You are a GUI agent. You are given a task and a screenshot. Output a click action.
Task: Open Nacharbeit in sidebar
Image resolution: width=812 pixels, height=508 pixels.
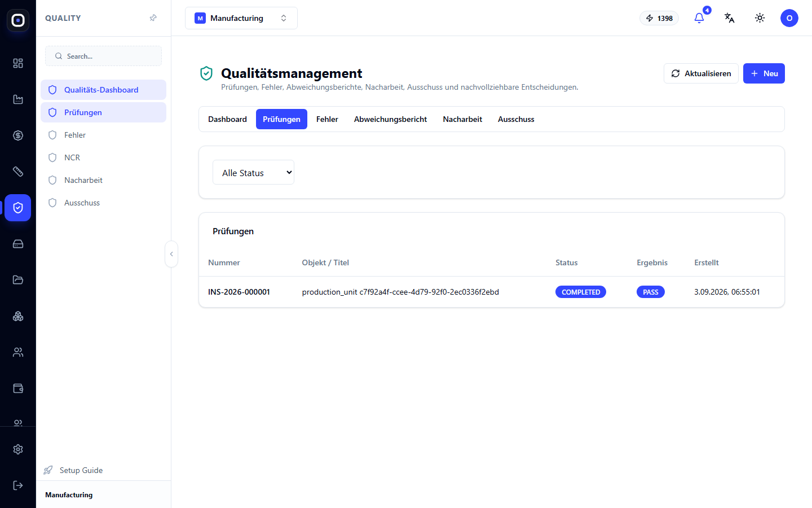[x=103, y=180]
